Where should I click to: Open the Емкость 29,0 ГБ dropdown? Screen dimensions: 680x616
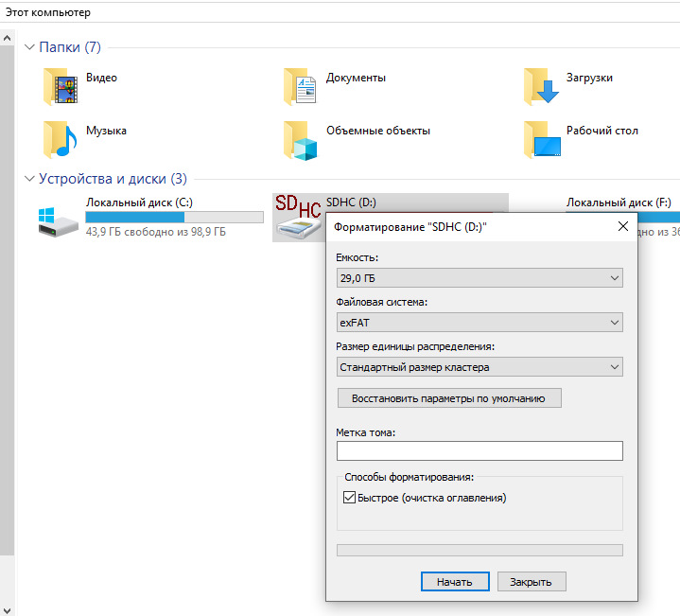pos(479,277)
